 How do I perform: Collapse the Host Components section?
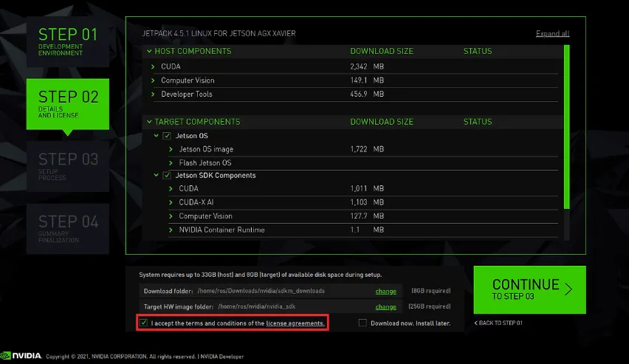click(149, 51)
